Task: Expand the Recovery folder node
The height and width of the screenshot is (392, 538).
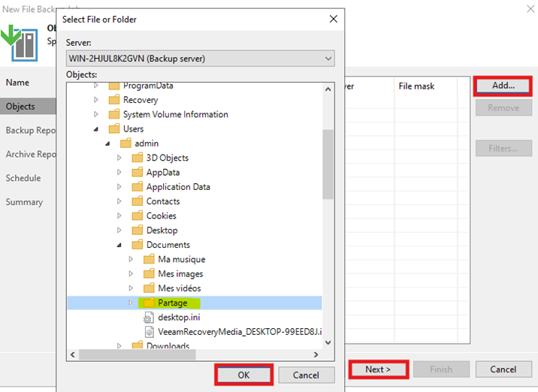Action: pos(96,100)
